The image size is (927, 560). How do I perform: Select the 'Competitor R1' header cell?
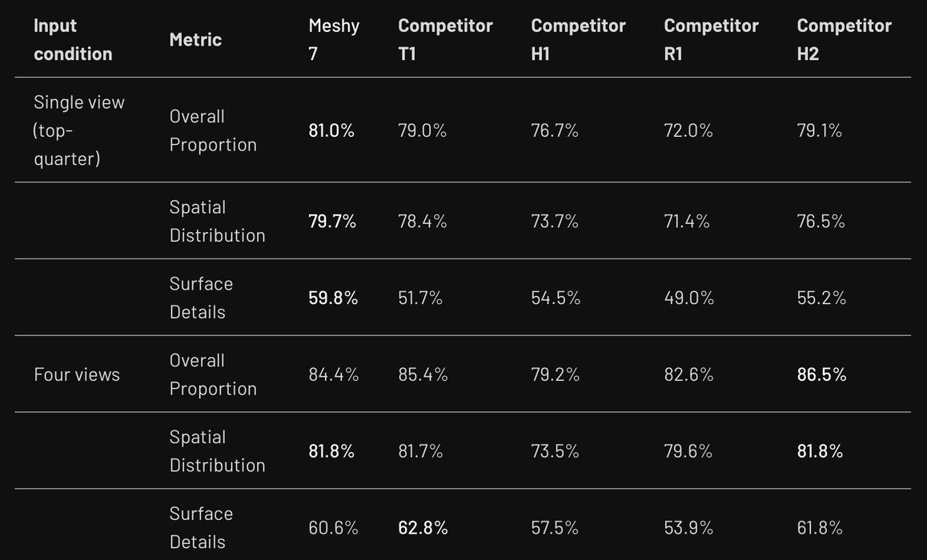click(x=711, y=39)
